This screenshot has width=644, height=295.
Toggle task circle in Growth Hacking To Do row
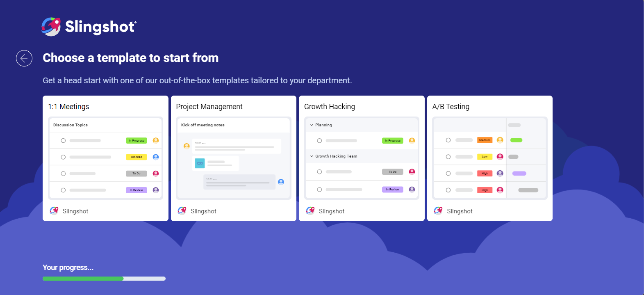319,172
